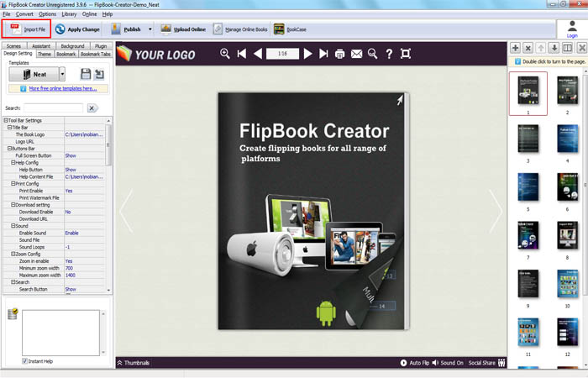
Task: Go to last page of flipbook
Action: click(x=323, y=54)
